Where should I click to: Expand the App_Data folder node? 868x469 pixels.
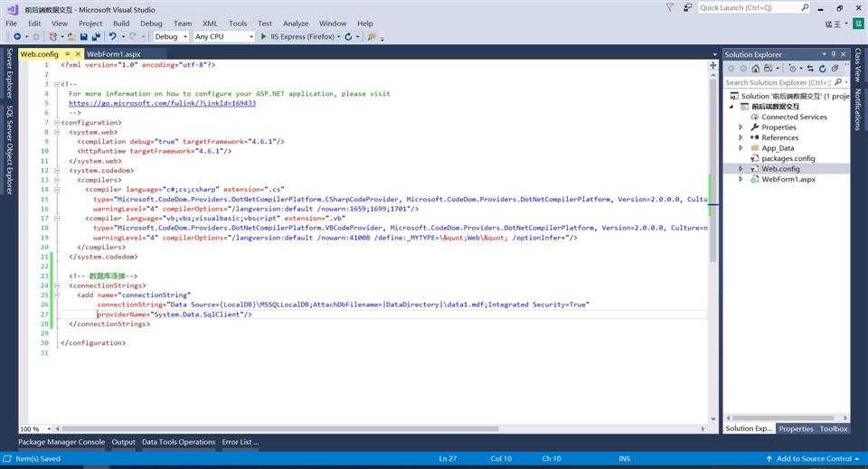(x=741, y=148)
